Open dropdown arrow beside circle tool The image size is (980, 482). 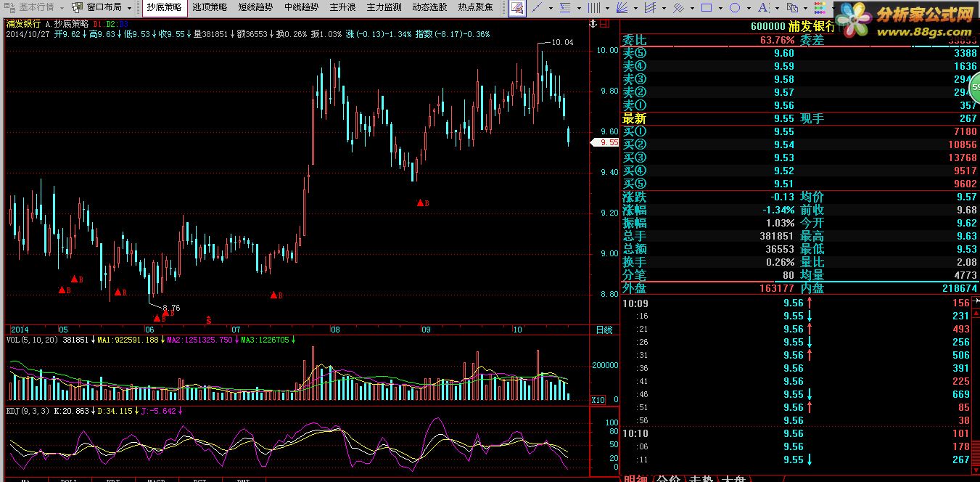tap(749, 8)
